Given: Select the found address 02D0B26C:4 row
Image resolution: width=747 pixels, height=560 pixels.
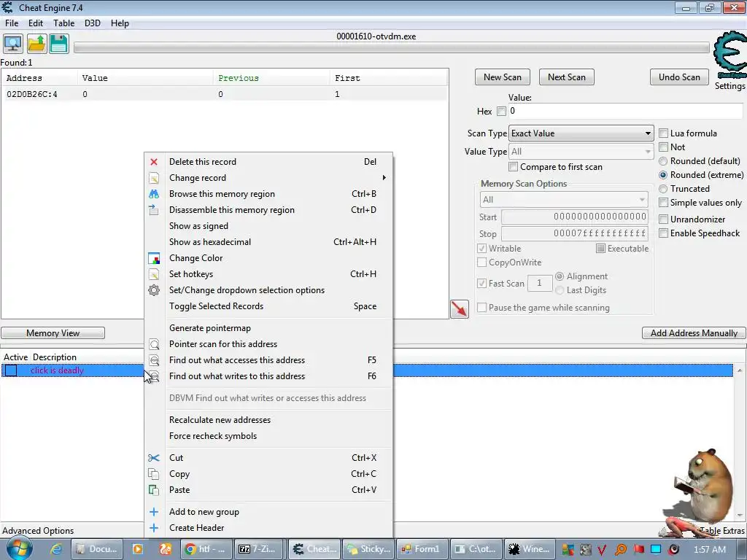Looking at the screenshot, I should coord(225,94).
